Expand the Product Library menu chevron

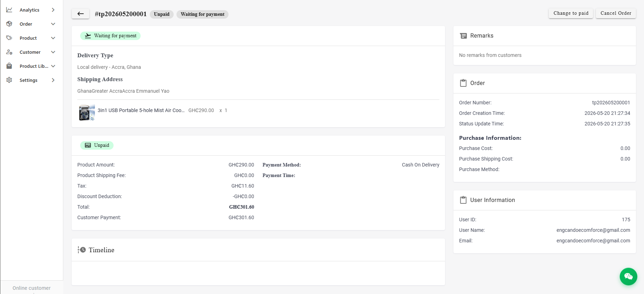[53, 66]
